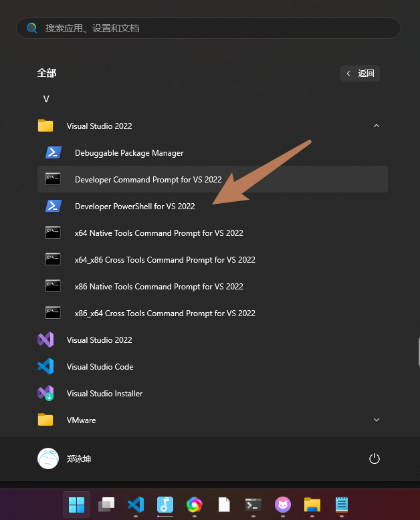The width and height of the screenshot is (420, 520).
Task: Open x64 Native Tools Command Prompt for VS 2022
Action: [x=159, y=233]
